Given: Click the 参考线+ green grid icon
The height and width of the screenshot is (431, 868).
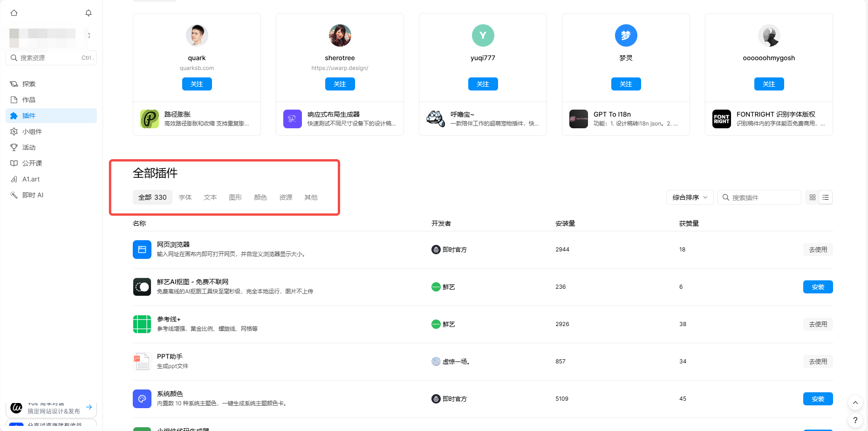Looking at the screenshot, I should [142, 324].
